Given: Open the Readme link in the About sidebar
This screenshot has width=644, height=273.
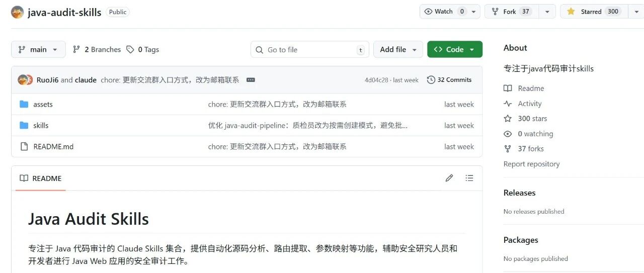Looking at the screenshot, I should 531,88.
